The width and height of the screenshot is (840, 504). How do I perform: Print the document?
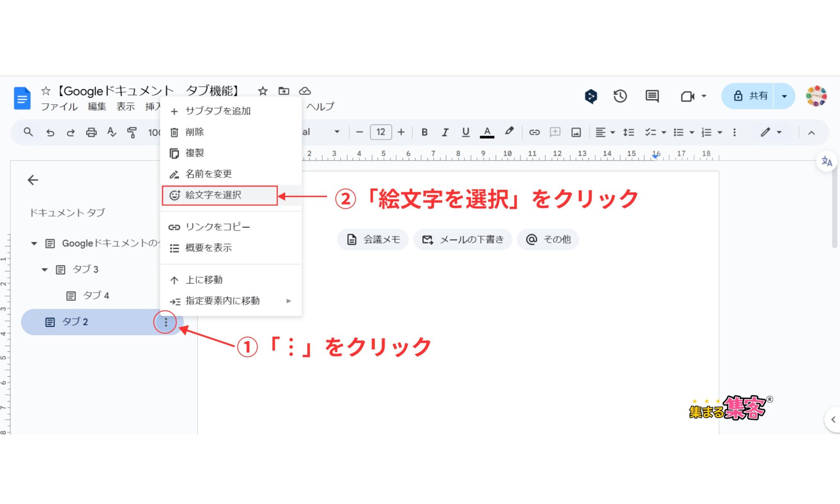click(91, 132)
